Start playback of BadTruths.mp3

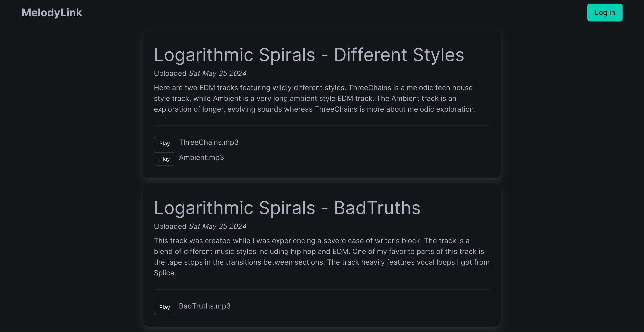point(164,307)
